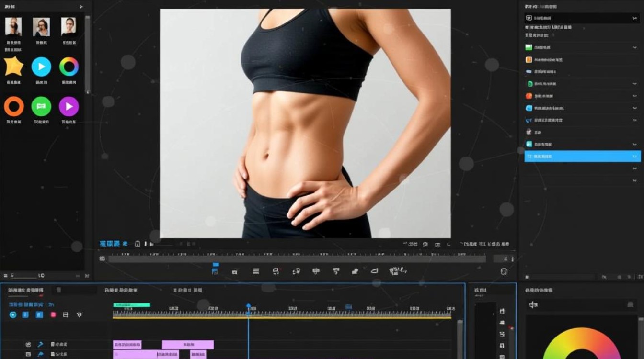Viewport: 644px width, 359px height.
Task: Expand the red-orange round icon row's chevron
Action: (x=635, y=96)
